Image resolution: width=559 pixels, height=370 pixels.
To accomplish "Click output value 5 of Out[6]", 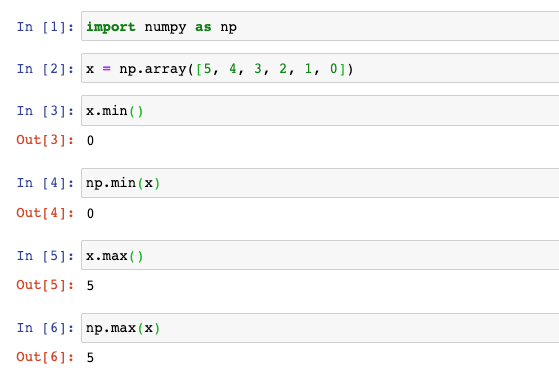I will [x=90, y=358].
